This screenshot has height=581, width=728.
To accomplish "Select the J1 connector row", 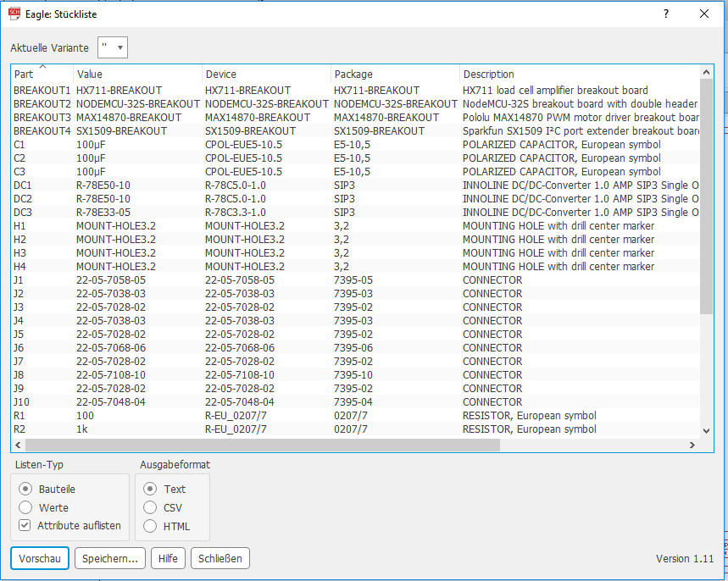I will (355, 279).
